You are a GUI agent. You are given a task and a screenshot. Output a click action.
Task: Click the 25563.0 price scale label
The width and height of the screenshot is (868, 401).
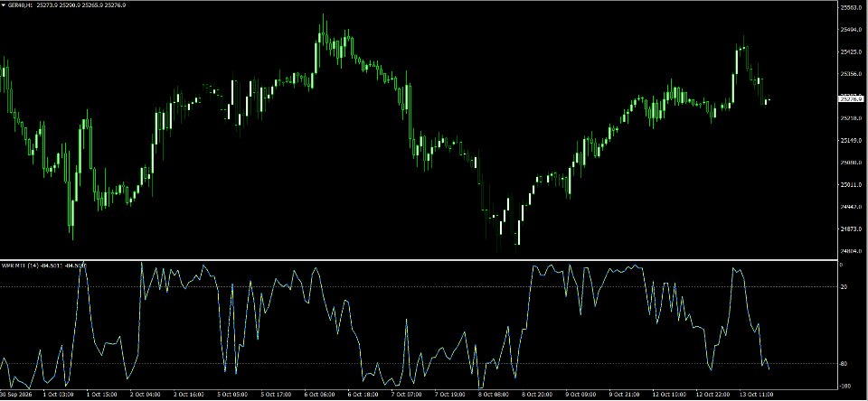[852, 8]
